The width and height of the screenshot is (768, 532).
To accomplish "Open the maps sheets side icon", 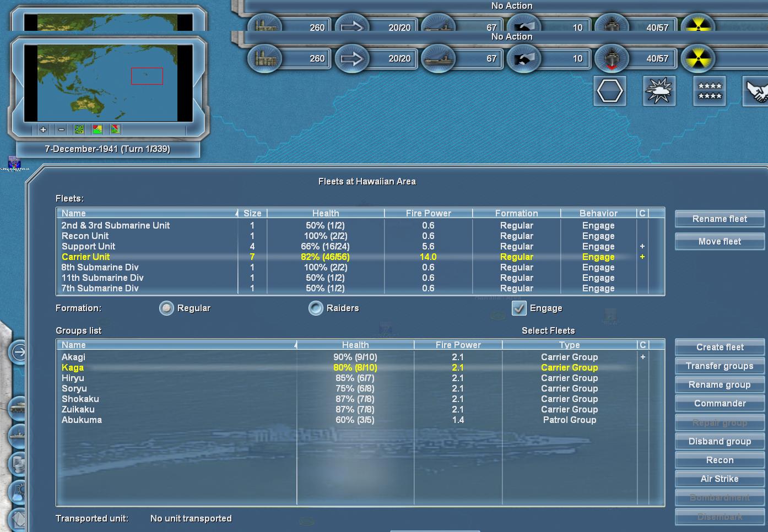I will click(x=17, y=519).
